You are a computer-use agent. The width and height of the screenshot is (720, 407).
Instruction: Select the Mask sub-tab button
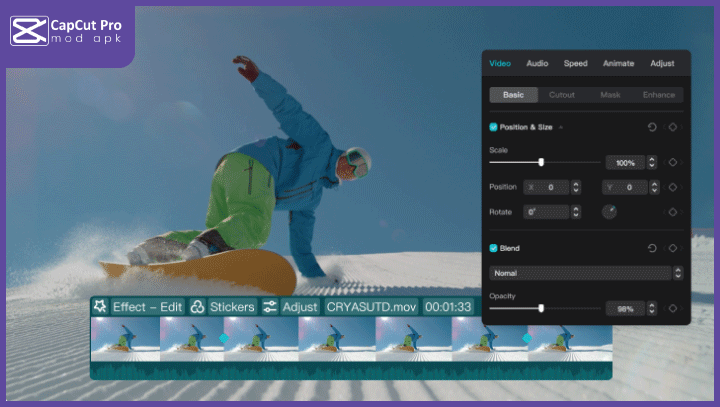609,95
